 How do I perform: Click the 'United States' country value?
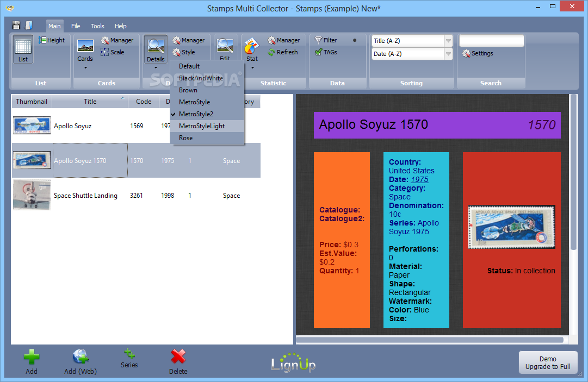[411, 171]
